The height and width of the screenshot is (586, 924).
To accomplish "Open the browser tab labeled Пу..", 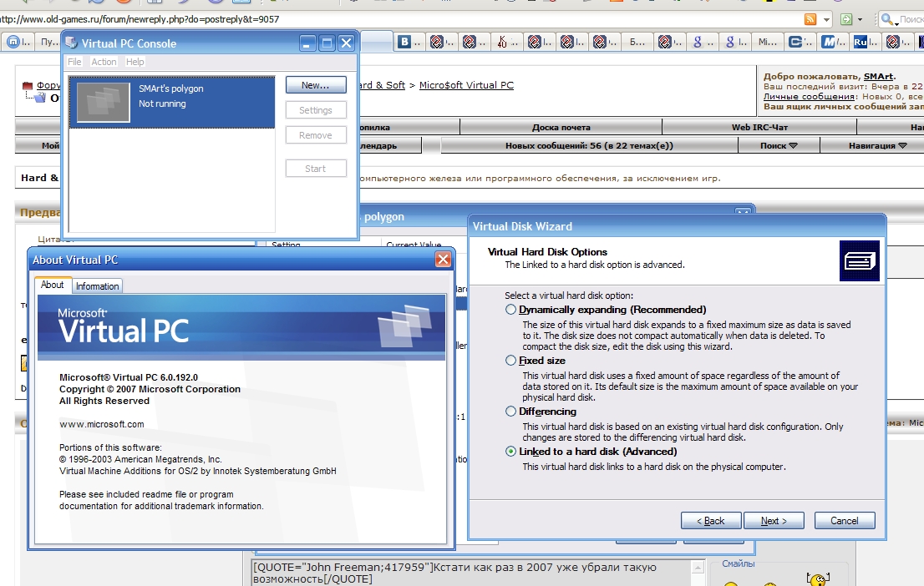I will (x=49, y=42).
